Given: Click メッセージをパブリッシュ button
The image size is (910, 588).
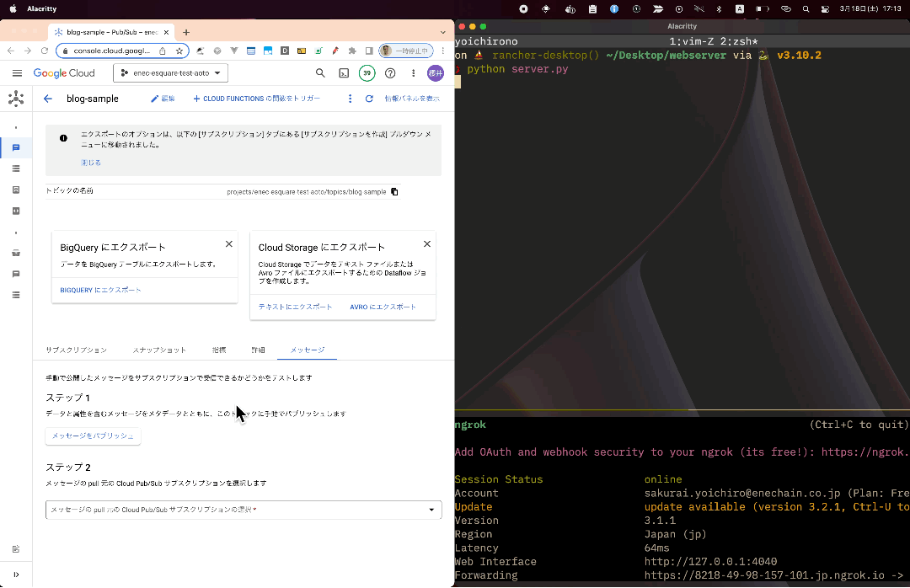Looking at the screenshot, I should 93,436.
